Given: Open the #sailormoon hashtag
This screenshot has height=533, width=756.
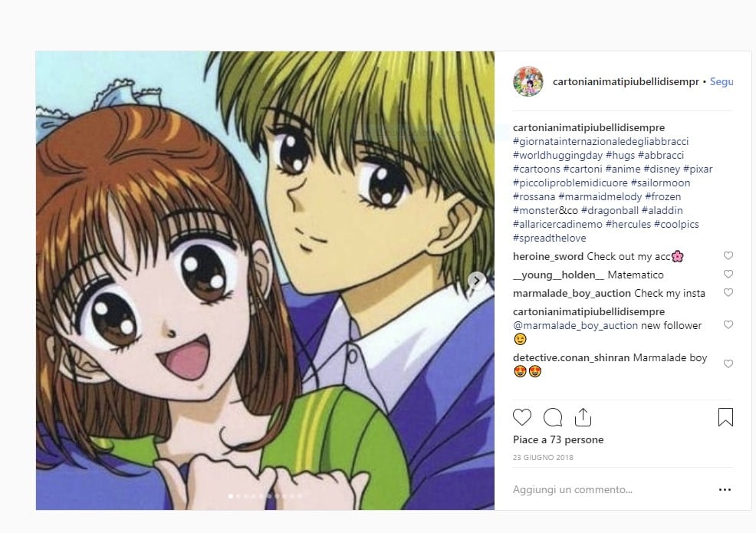Looking at the screenshot, I should (x=660, y=183).
